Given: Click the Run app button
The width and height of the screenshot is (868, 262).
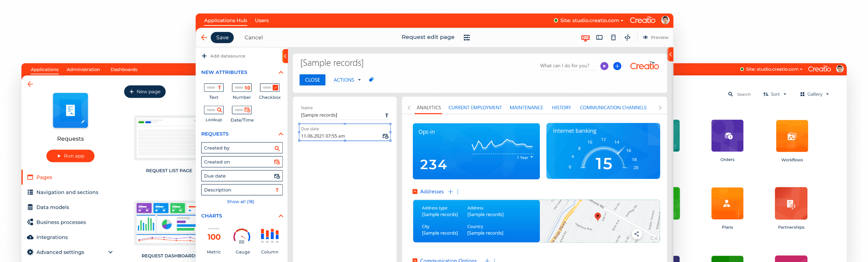Looking at the screenshot, I should point(70,156).
